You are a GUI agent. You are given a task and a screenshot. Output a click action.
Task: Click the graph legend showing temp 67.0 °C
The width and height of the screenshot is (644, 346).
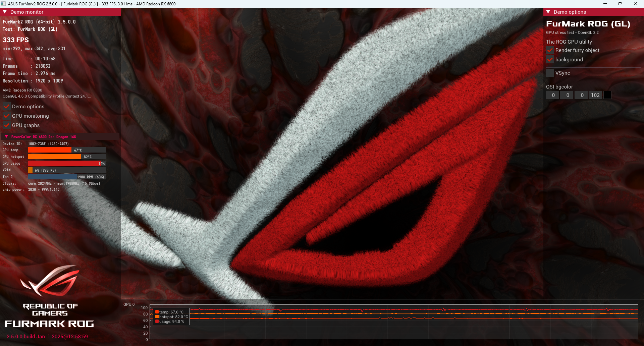[171, 312]
